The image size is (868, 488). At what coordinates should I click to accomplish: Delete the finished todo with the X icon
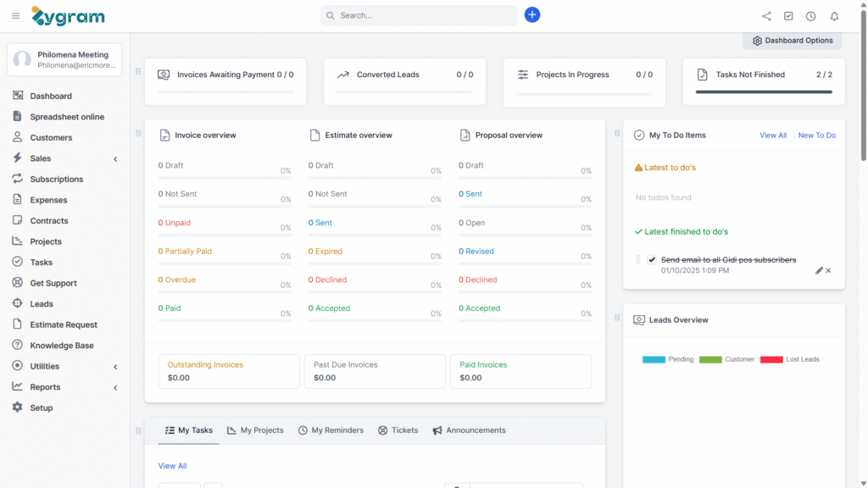(x=829, y=270)
